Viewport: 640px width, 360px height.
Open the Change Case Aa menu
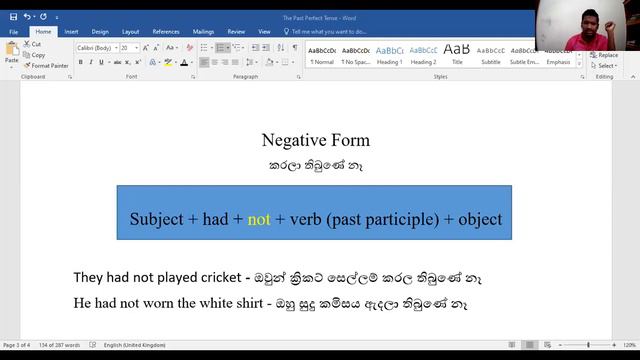tap(171, 48)
